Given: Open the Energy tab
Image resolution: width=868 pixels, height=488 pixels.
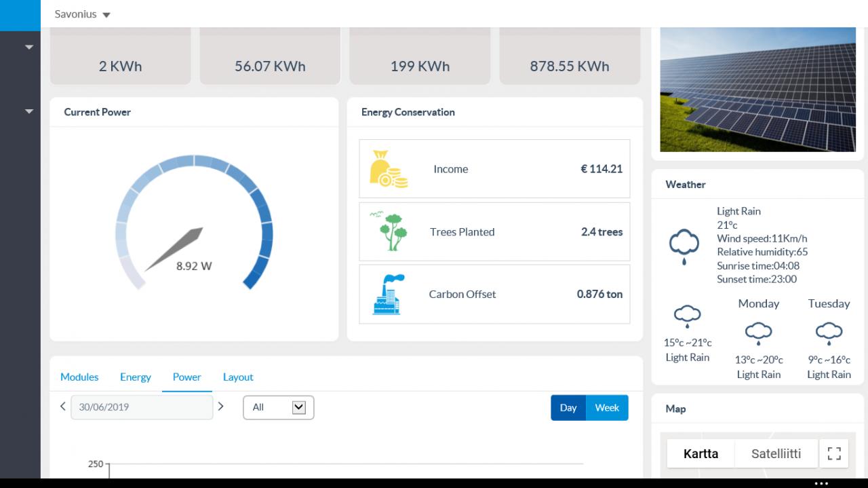Looking at the screenshot, I should 136,377.
